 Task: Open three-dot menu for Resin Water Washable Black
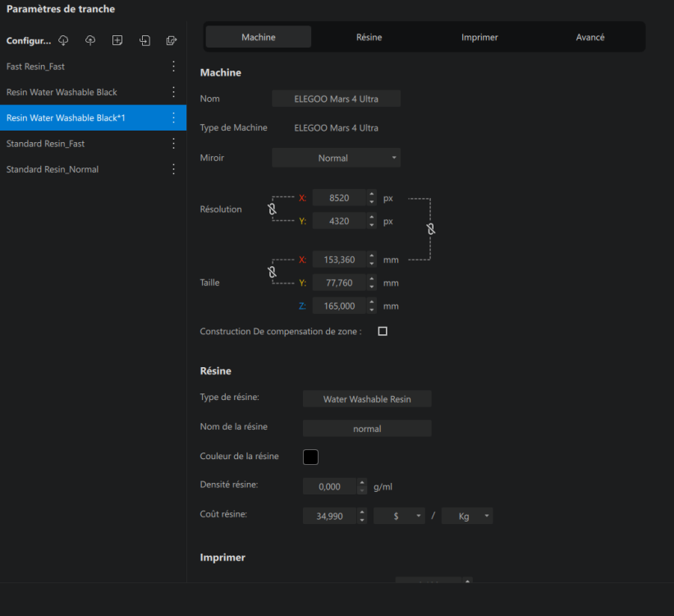pos(174,92)
